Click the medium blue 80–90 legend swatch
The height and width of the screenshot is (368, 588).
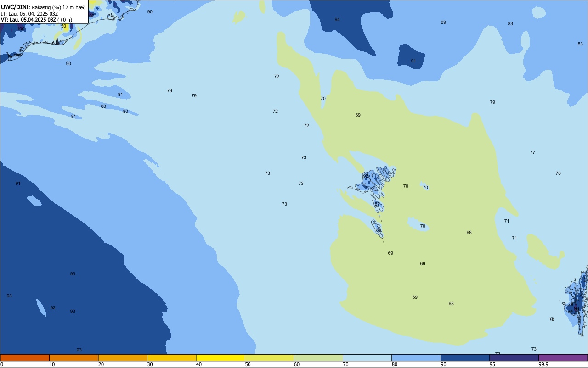click(x=416, y=357)
